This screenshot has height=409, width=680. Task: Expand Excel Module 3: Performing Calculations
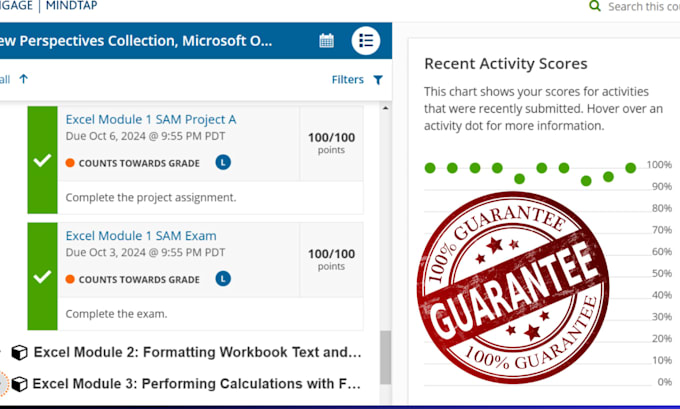click(x=196, y=384)
